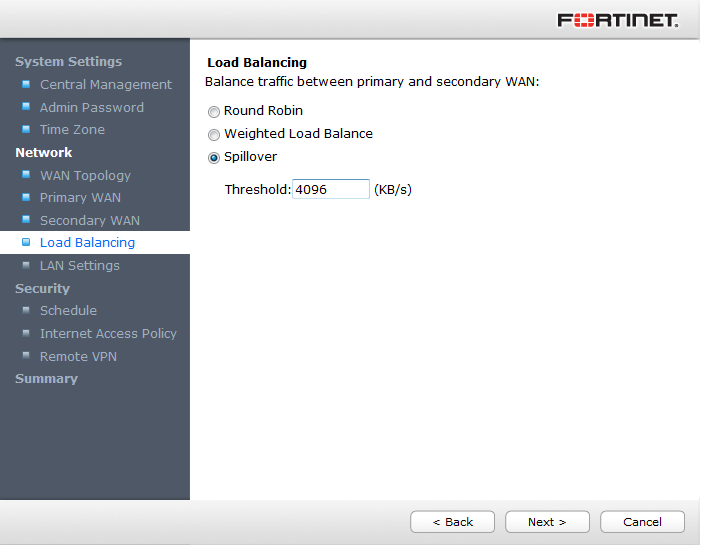The width and height of the screenshot is (701, 553).
Task: Select the Round Robin radio option
Action: tap(214, 112)
